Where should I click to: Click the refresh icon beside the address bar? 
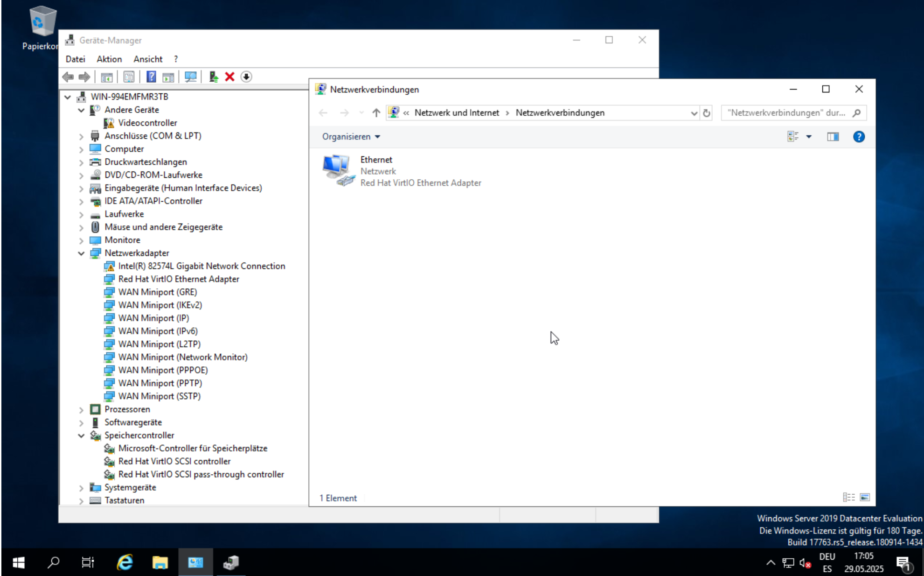click(707, 113)
